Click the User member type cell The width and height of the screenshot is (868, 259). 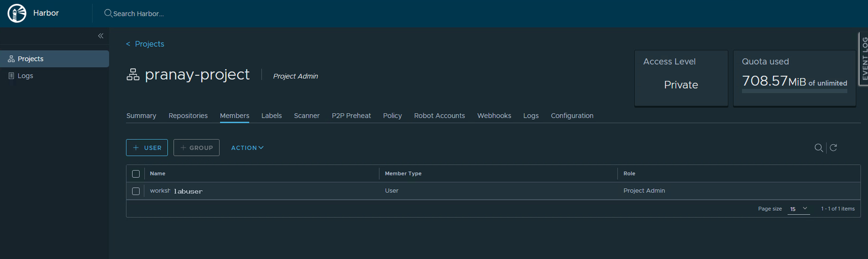pos(392,191)
